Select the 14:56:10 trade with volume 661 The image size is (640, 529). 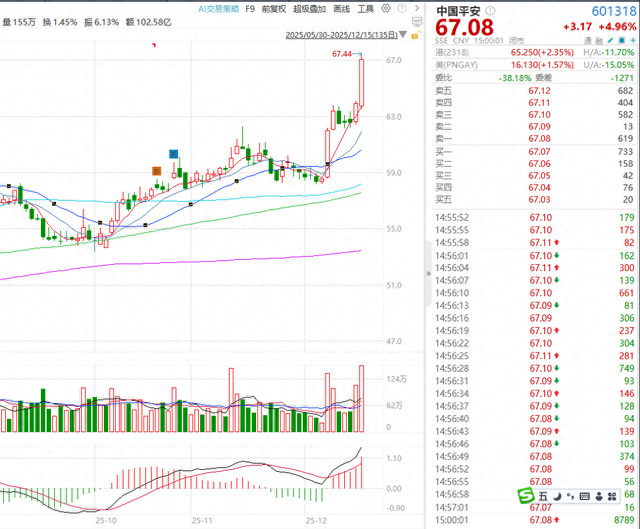535,293
